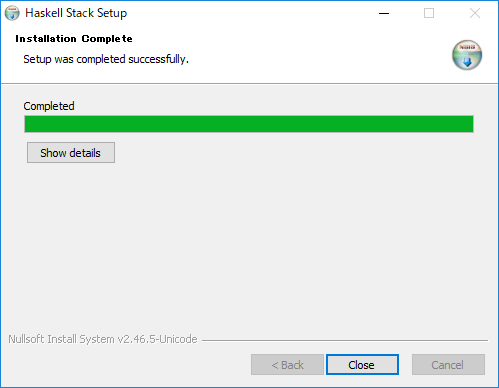Click the 'Setup was completed successfully' message
499x388 pixels.
pyautogui.click(x=106, y=59)
